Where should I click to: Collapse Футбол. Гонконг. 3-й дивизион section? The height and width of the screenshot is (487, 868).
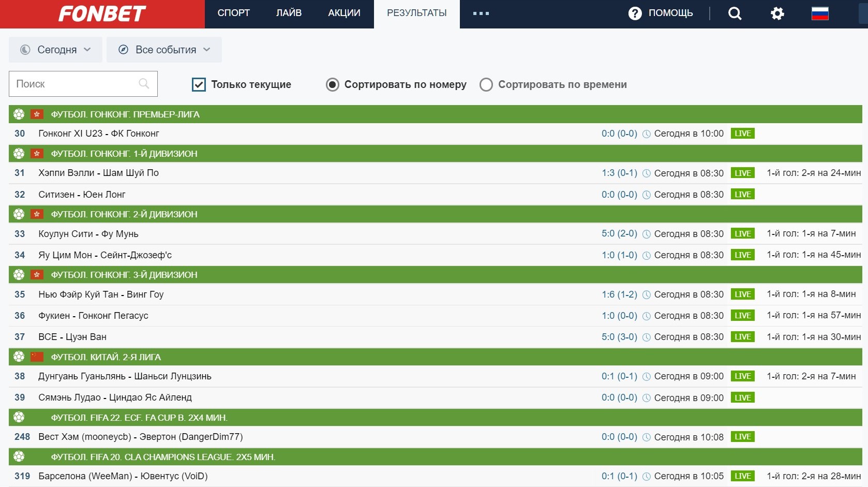pos(436,274)
